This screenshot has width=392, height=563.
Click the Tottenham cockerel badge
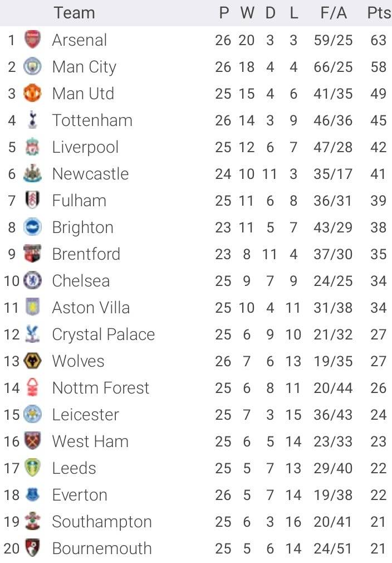tap(32, 120)
